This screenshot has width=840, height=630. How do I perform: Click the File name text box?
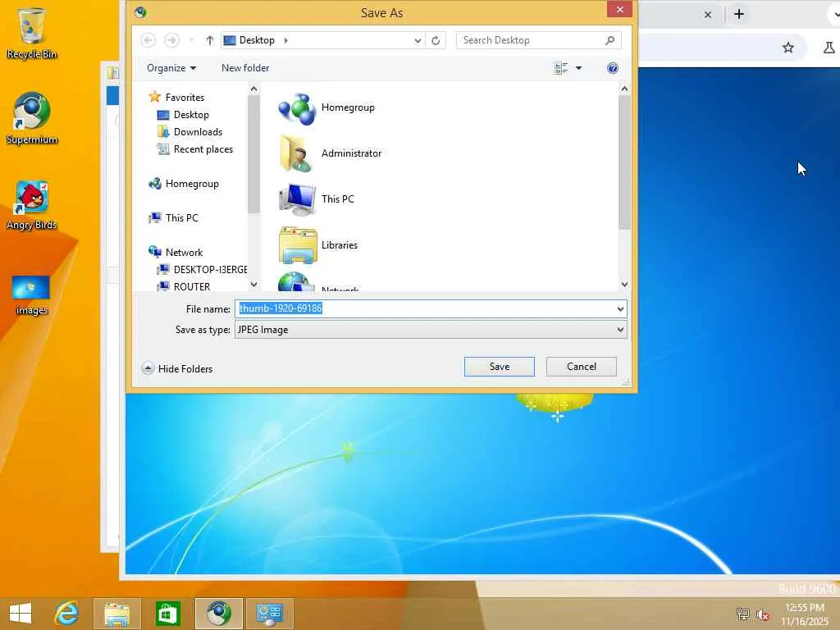[x=425, y=308]
